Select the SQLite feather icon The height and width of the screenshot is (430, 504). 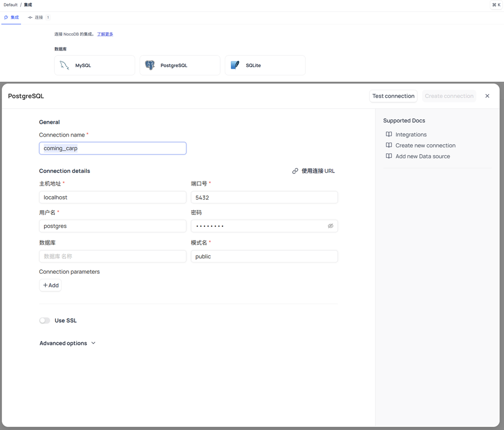point(235,65)
